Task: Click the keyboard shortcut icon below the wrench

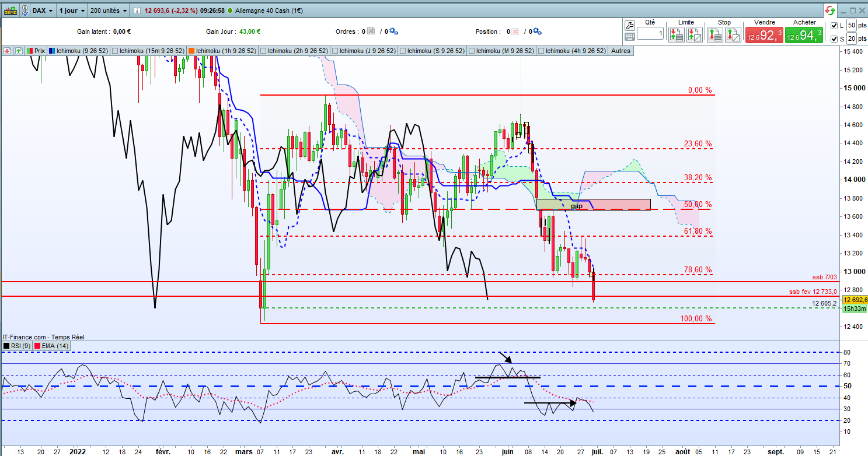Action: (629, 36)
